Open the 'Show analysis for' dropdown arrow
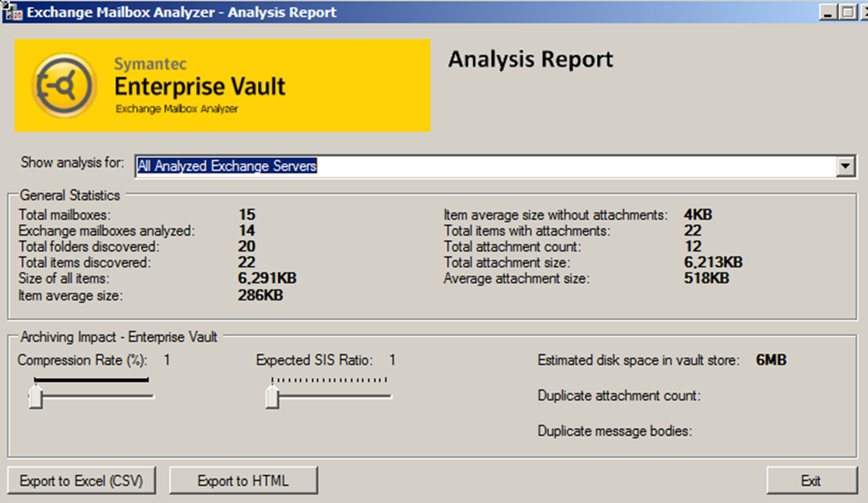868x503 pixels. click(x=845, y=166)
